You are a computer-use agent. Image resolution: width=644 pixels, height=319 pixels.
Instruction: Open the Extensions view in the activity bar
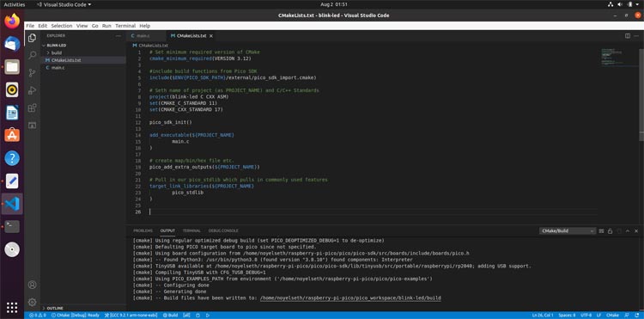click(32, 107)
